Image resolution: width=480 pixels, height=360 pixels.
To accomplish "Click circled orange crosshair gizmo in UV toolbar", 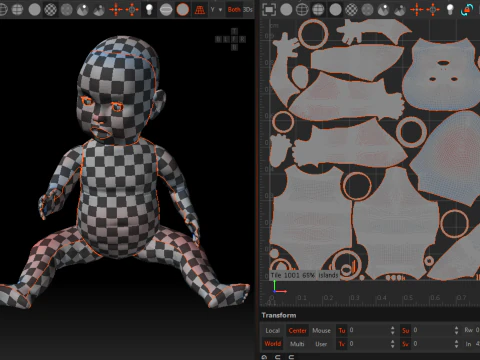I will click(433, 10).
